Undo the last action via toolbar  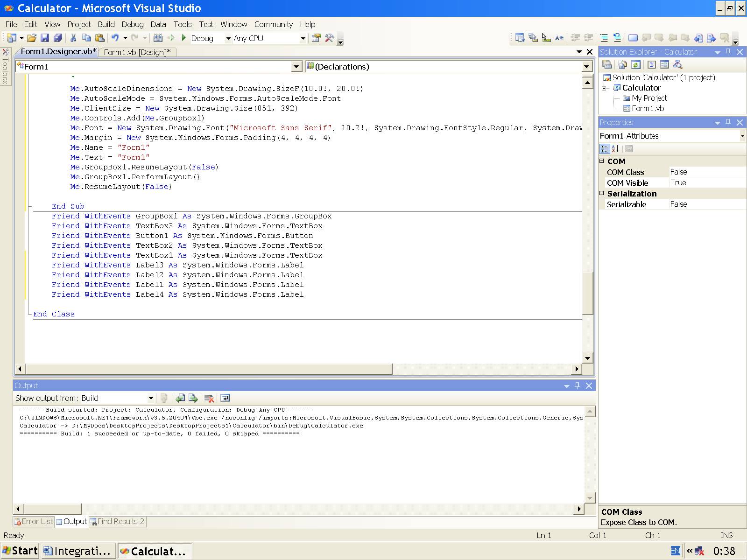coord(115,38)
